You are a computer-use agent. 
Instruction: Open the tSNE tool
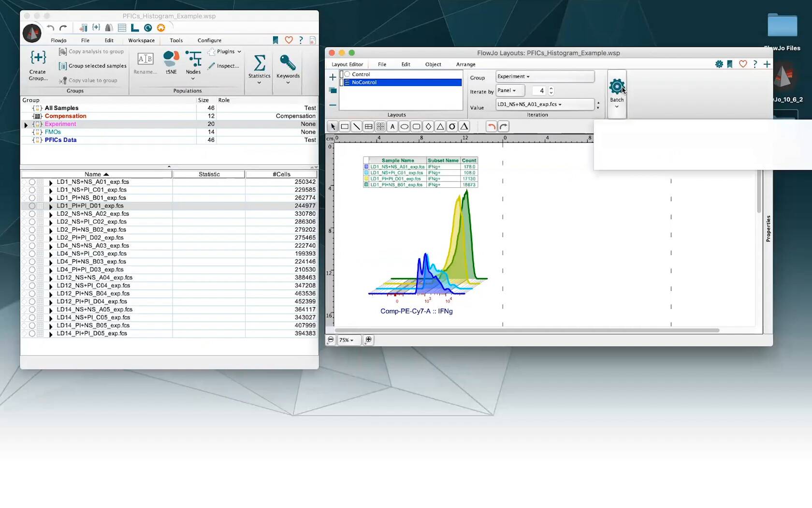coord(171,62)
